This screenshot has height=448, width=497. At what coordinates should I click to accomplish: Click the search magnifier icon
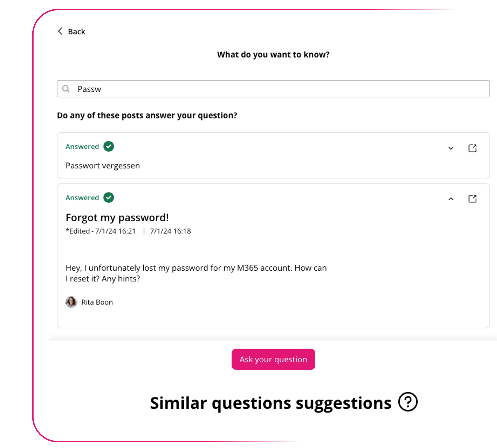click(66, 89)
